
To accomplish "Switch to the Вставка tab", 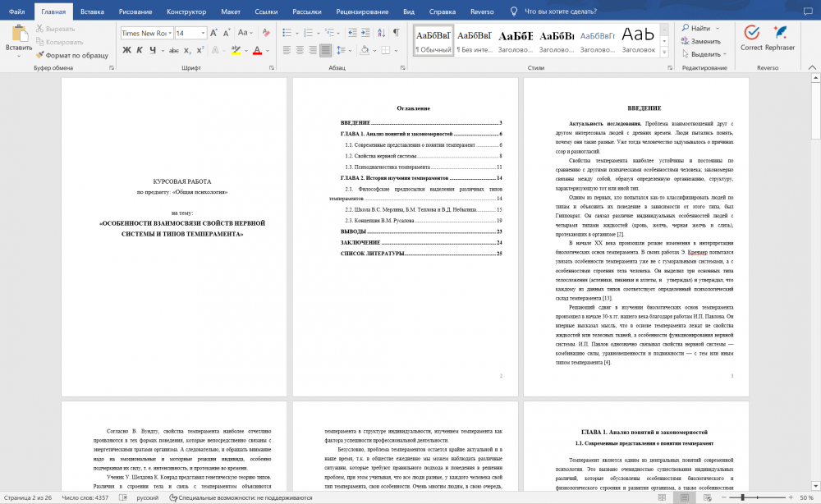I will [x=92, y=11].
